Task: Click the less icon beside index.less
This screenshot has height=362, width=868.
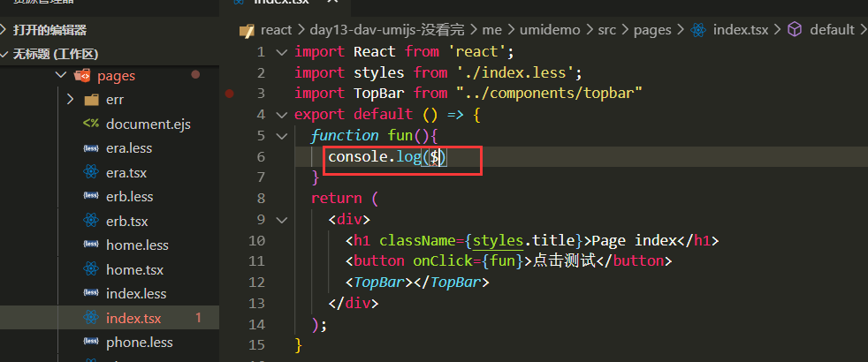Action: point(91,293)
